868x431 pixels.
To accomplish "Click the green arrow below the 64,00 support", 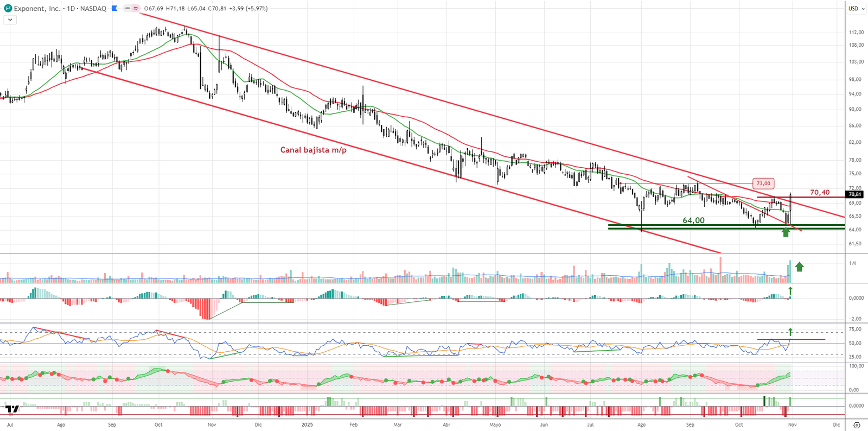I will (786, 232).
